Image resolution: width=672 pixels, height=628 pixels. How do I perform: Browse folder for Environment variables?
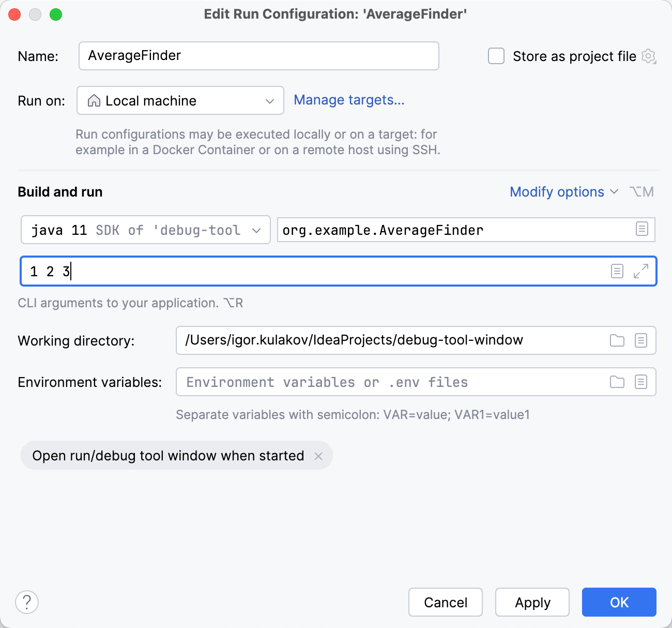[617, 382]
